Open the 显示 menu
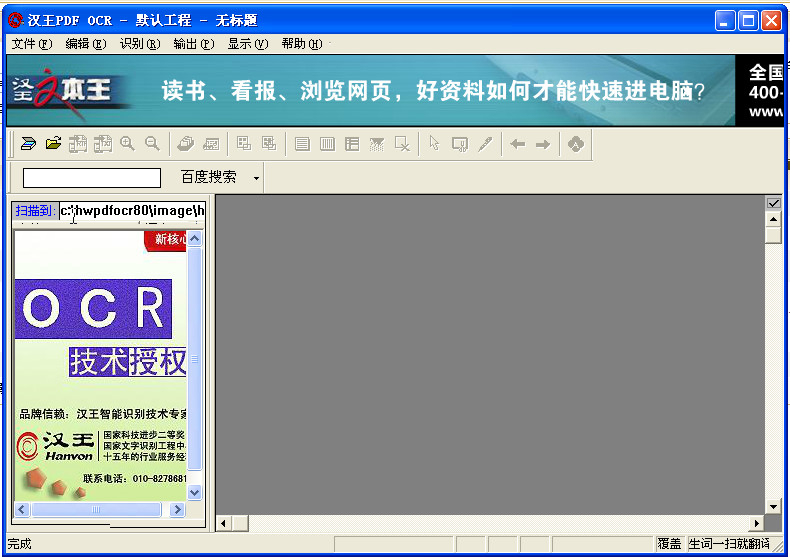The width and height of the screenshot is (790, 557). tap(248, 44)
